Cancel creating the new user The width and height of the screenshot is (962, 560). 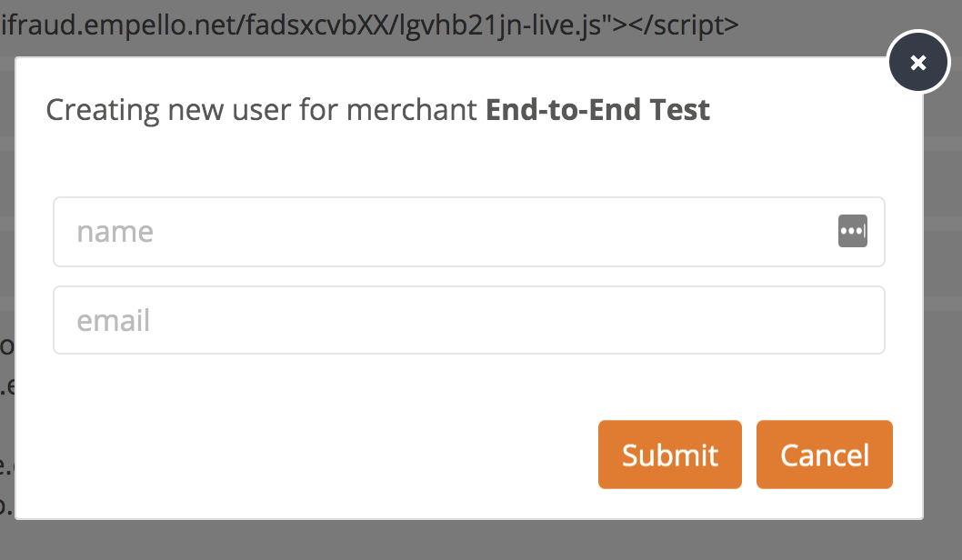824,455
